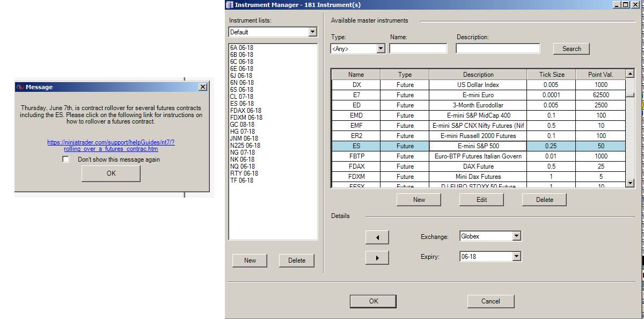Select 6E 06-18 in instrument list
644x319 pixels.
(x=241, y=69)
